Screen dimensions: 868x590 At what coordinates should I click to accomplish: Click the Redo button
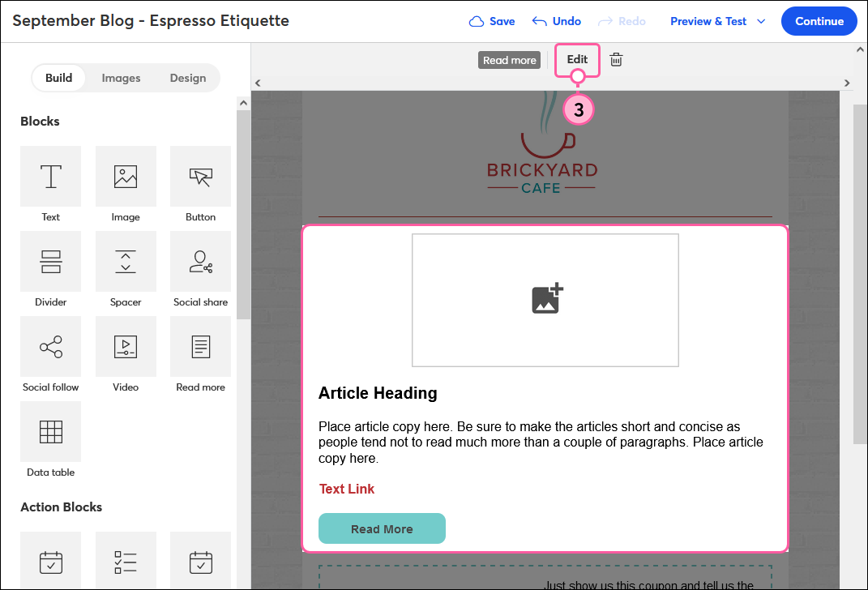tap(622, 22)
